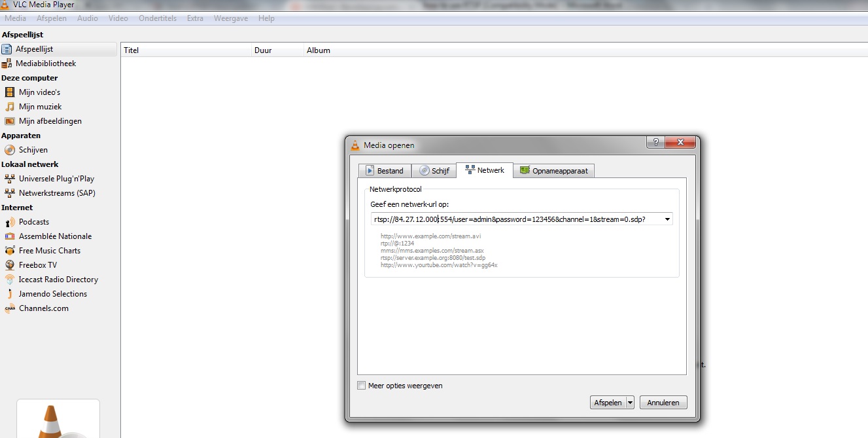Viewport: 868px width, 438px height.
Task: Open Icecast Radio Directory icon
Action: click(x=10, y=280)
